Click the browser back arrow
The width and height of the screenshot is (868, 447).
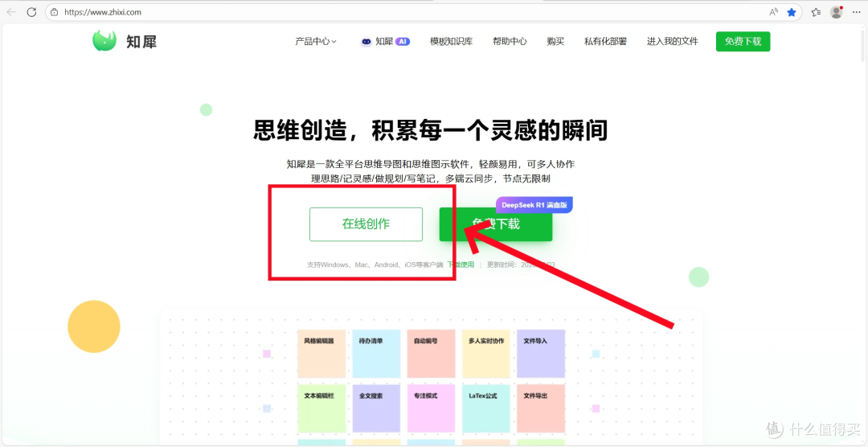coord(11,11)
